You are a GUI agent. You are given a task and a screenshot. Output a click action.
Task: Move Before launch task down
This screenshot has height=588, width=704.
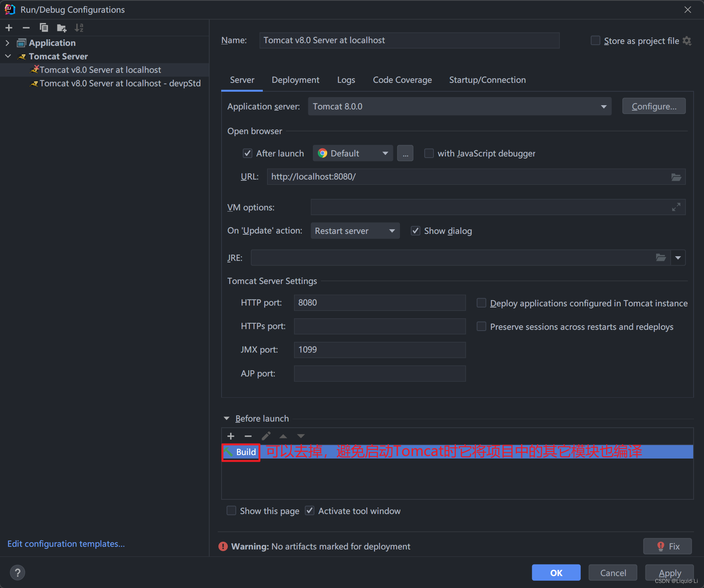[301, 436]
